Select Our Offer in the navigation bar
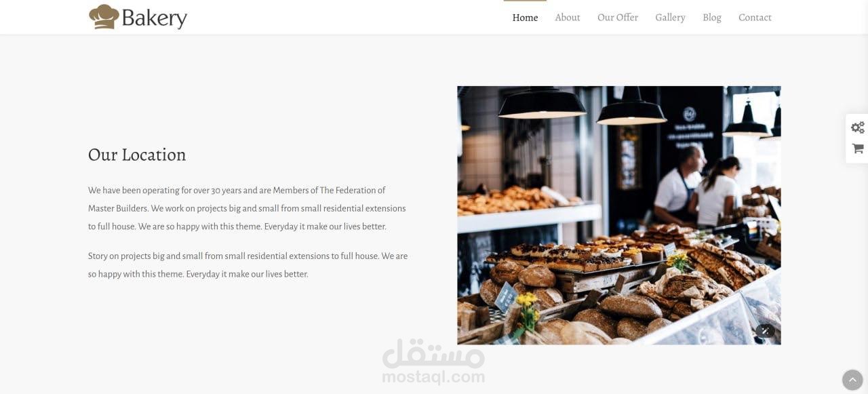The height and width of the screenshot is (394, 868). point(618,18)
